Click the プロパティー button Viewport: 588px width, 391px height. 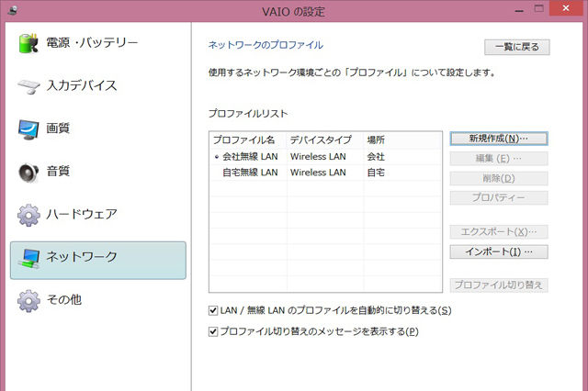point(499,197)
